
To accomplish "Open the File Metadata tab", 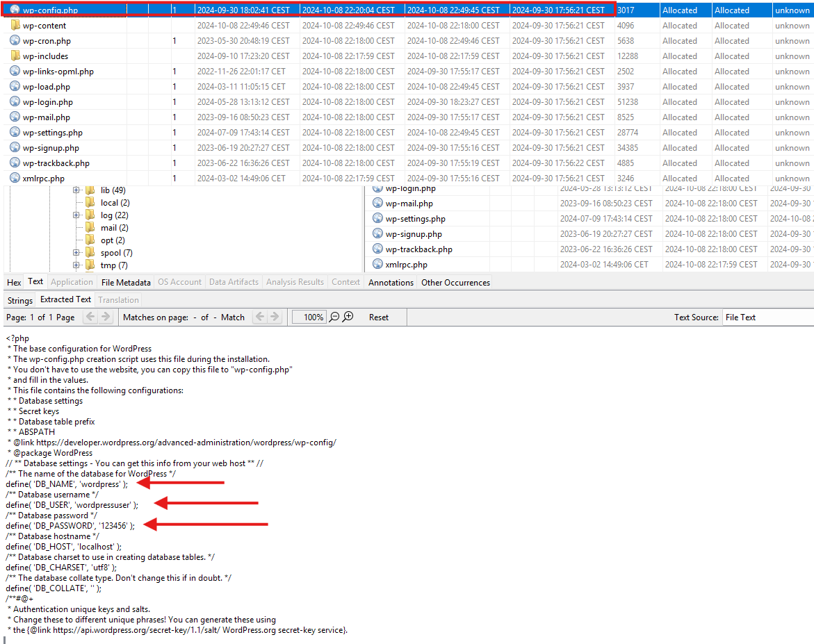I will 126,282.
